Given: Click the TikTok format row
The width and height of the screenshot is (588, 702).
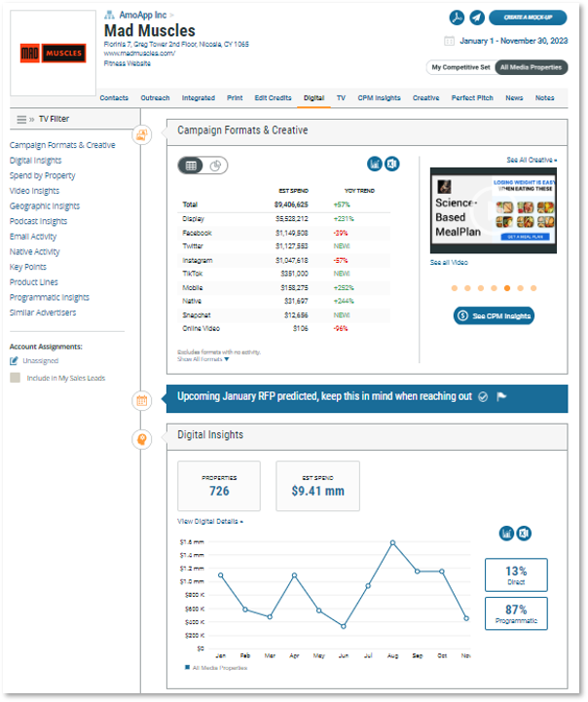Looking at the screenshot, I should click(283, 274).
